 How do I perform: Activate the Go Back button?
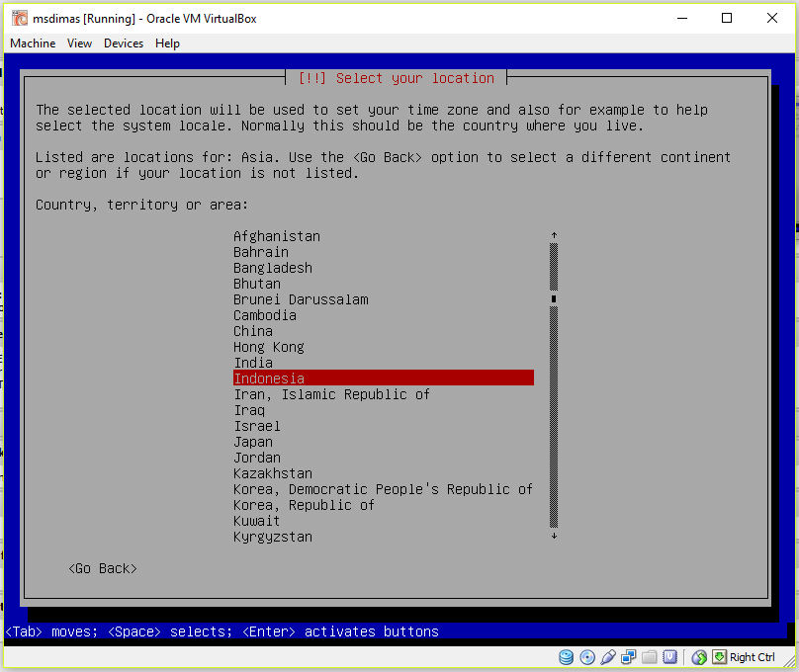coord(103,568)
